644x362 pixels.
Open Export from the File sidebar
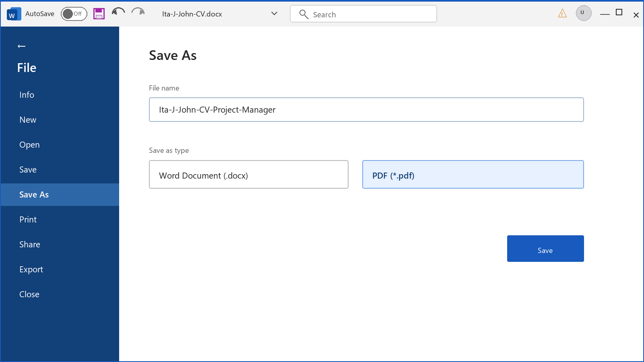pos(60,269)
